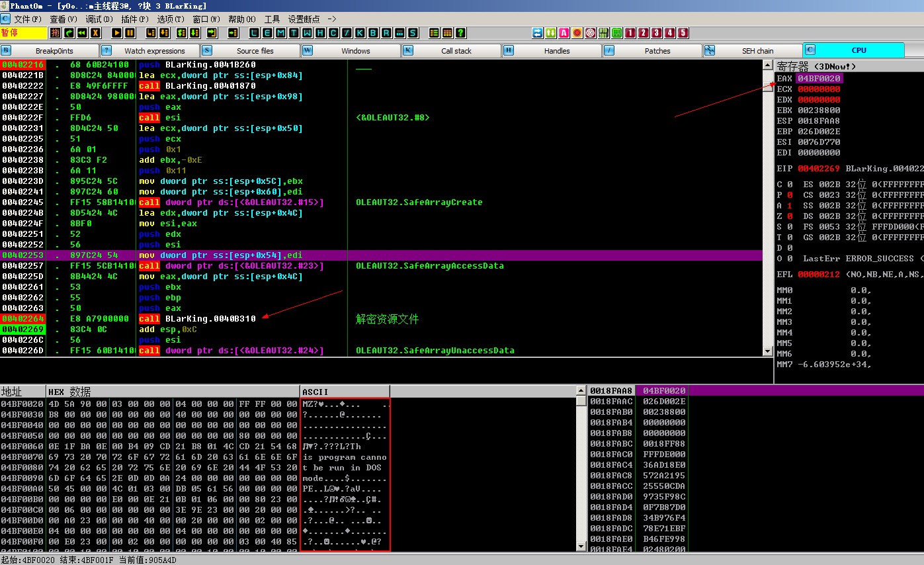Click the target bullseye toolbar icon
924x565 pixels.
pos(590,33)
